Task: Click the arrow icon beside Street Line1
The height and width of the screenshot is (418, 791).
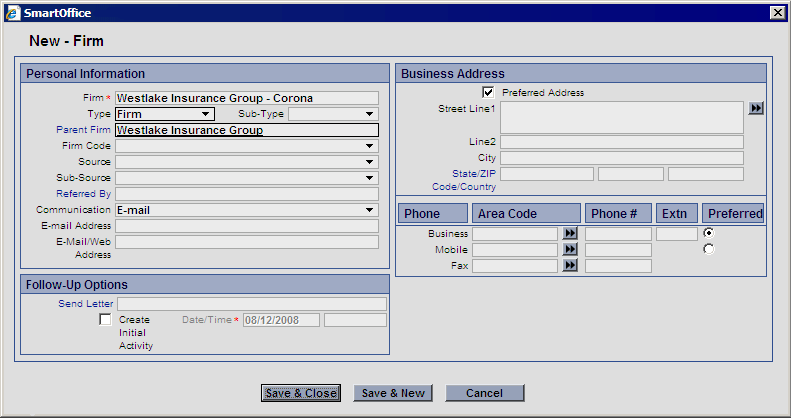Action: click(756, 108)
